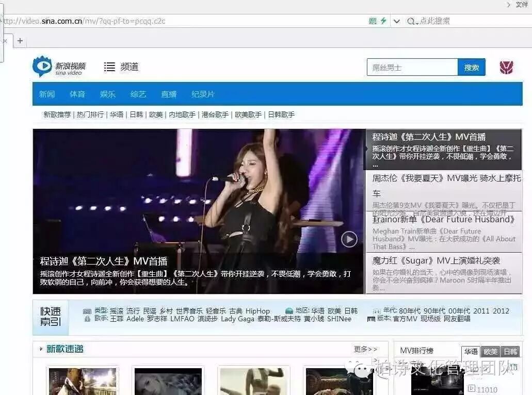This screenshot has width=532, height=395.
Task: Click the blue 搜索 button
Action: (471, 67)
